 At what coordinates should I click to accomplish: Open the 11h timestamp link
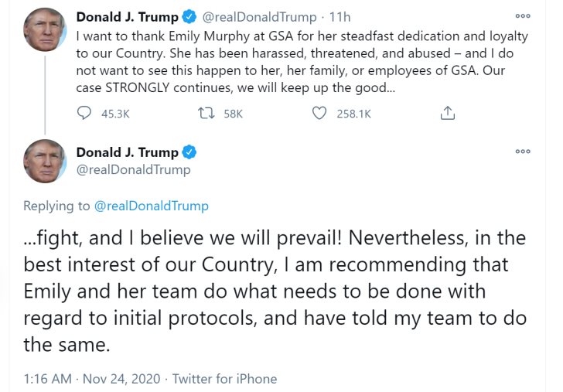pos(340,17)
